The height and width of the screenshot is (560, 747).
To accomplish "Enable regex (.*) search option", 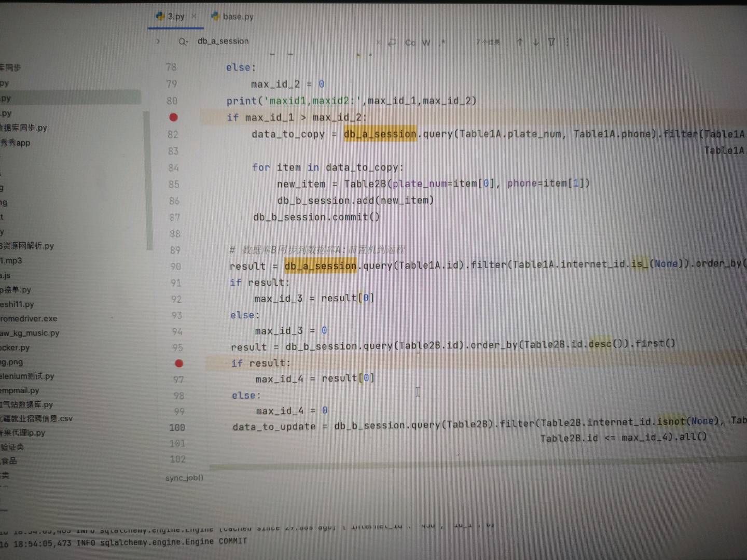I will point(442,43).
